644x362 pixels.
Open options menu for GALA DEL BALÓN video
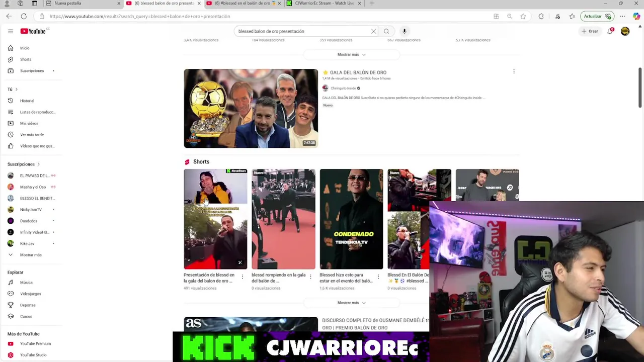pyautogui.click(x=514, y=72)
